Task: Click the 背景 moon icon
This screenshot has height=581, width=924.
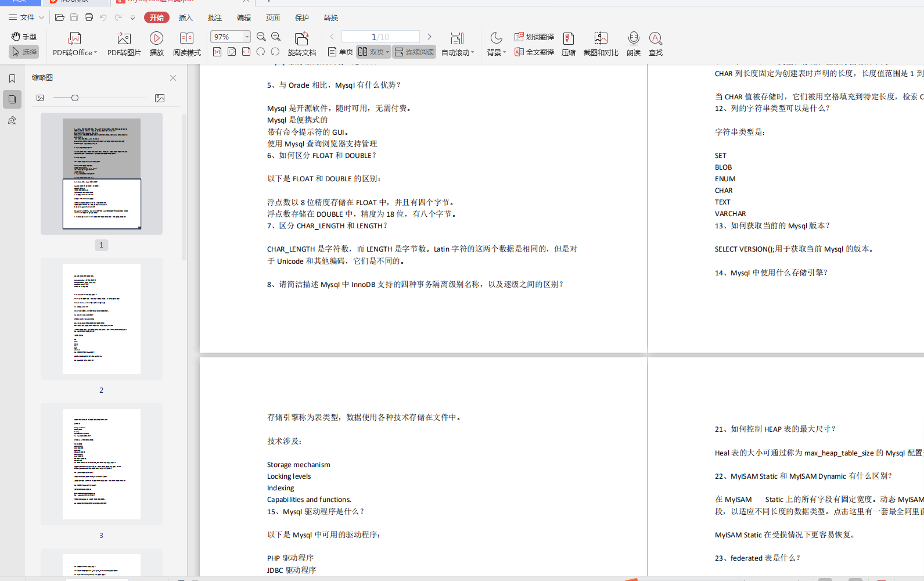Action: 496,38
